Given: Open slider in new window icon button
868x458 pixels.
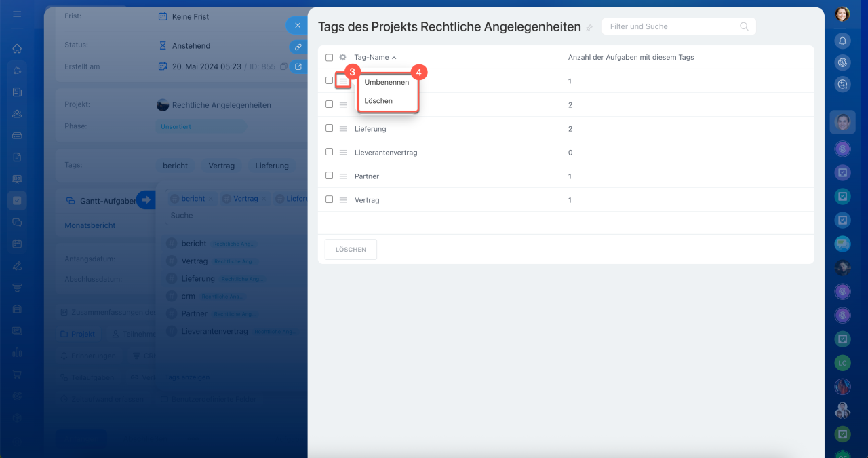Looking at the screenshot, I should [x=298, y=66].
